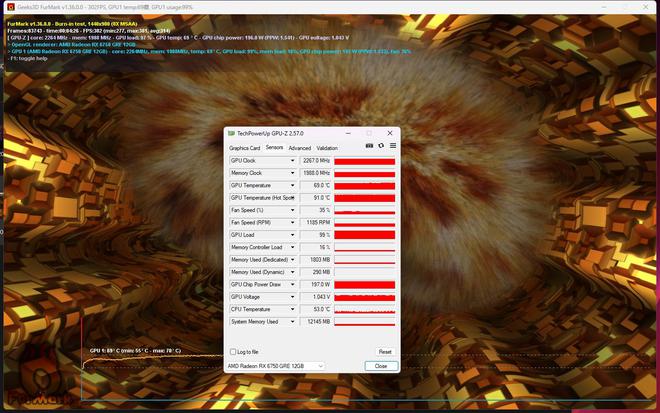Open the GPU Temperature dropdown arrow
Screen dimensions: 660x413
[x=293, y=186]
